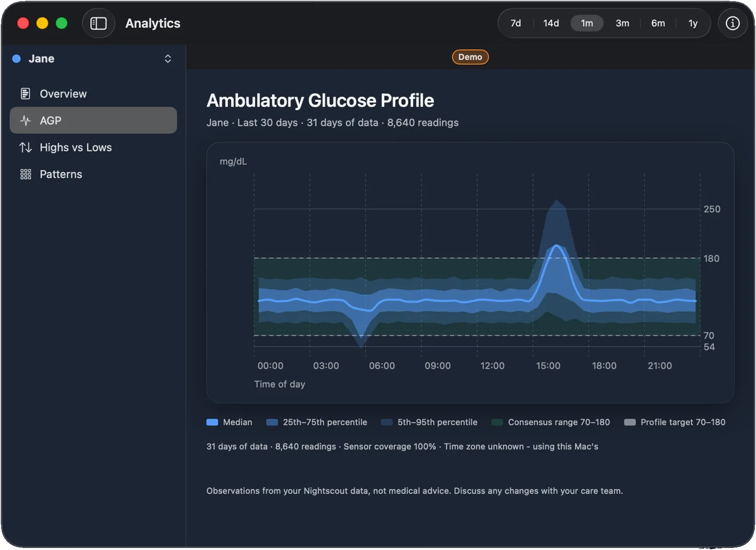Screen dimensions: 756x550
Task: Click the Consensus range 70–180 swatch
Action: coord(497,422)
